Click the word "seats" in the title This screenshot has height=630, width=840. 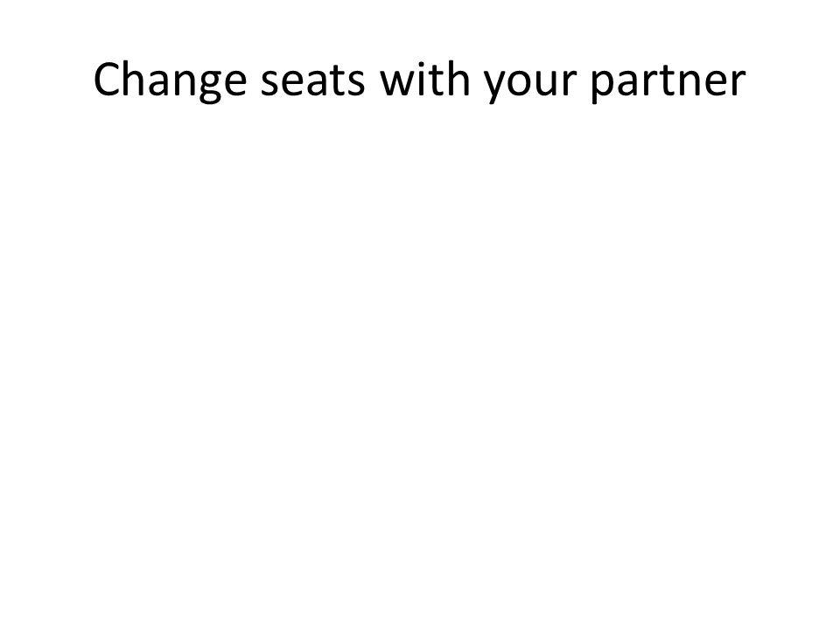312,81
